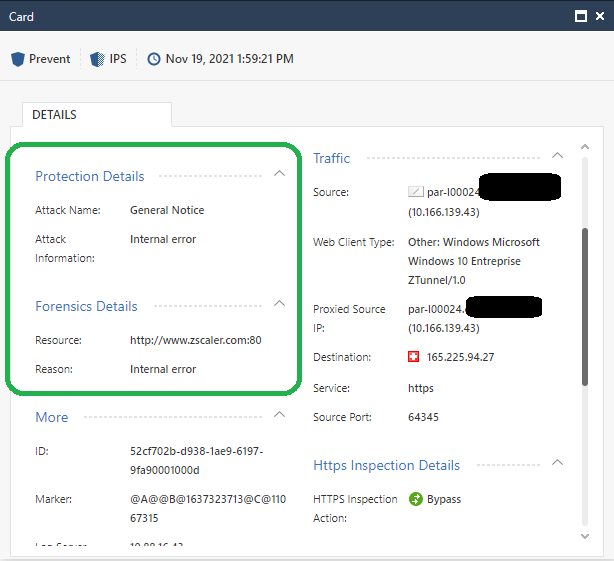Collapse the Forensics Details section
Viewport: 614px width, 561px height.
279,303
